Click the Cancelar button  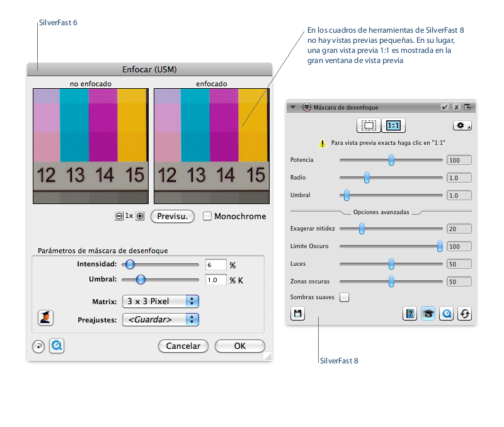point(183,346)
